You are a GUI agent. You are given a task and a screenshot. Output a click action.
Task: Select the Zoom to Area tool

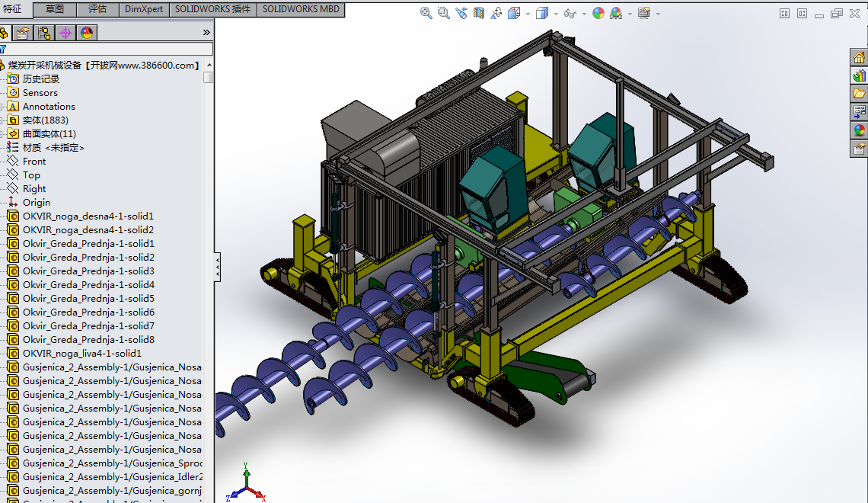coord(444,13)
